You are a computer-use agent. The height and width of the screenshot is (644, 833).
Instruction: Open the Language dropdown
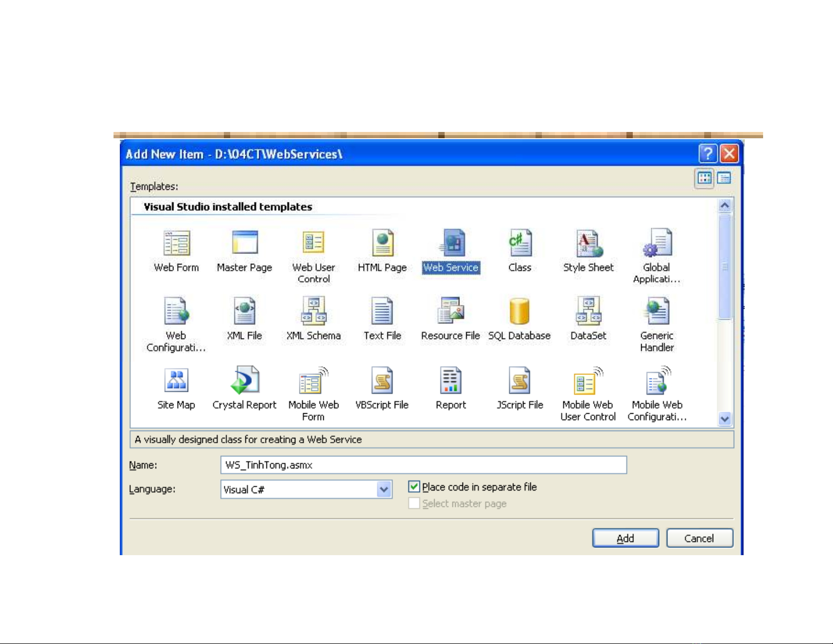coord(384,489)
